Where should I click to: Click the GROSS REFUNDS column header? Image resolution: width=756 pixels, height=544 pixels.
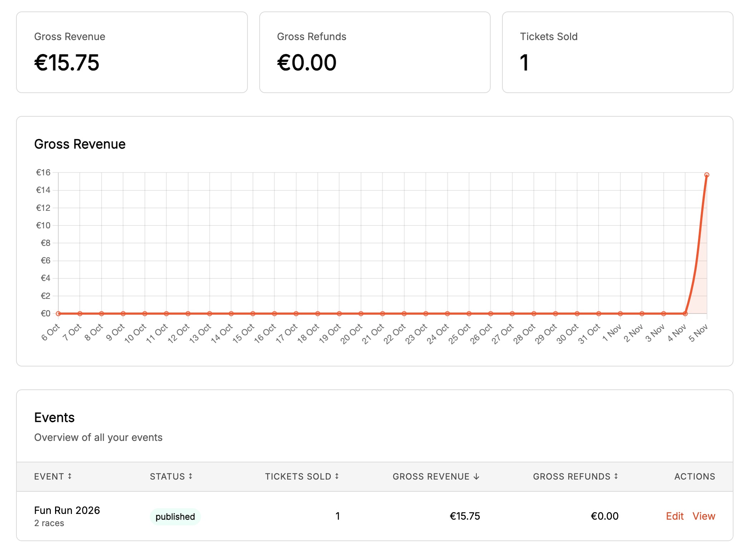click(x=571, y=476)
